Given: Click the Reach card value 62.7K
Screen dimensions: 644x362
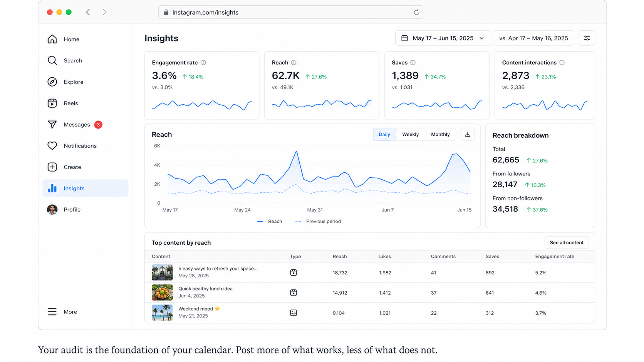Looking at the screenshot, I should pyautogui.click(x=285, y=76).
